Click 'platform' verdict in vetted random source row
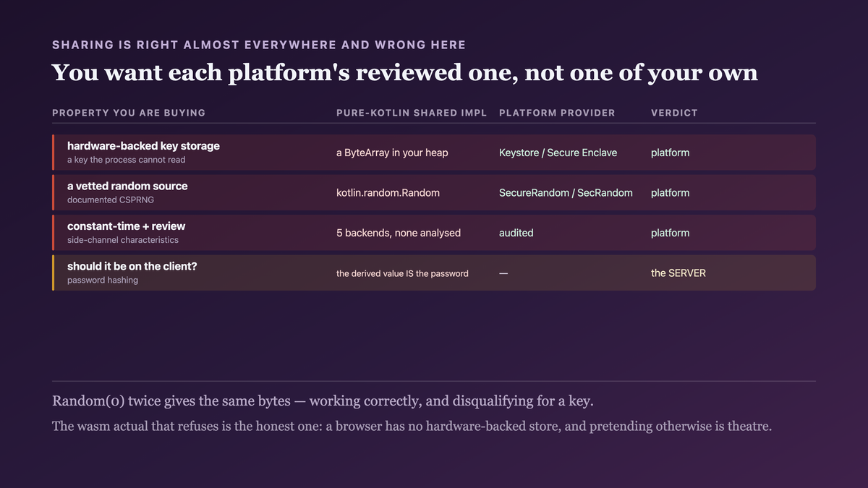 pos(670,193)
